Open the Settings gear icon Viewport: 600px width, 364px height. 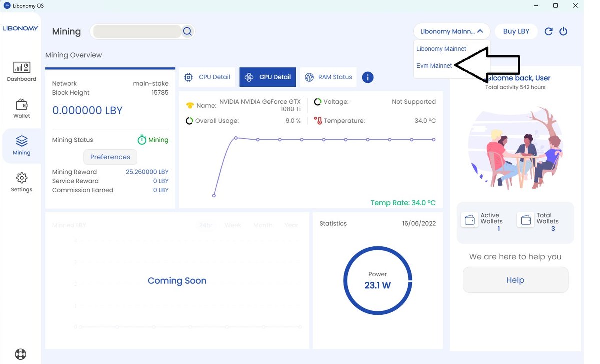point(22,178)
